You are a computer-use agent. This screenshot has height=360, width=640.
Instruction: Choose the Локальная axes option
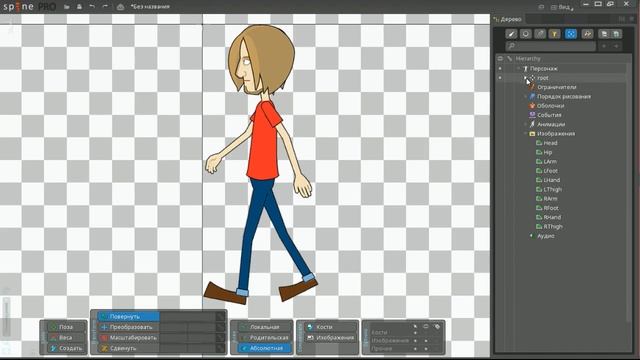click(x=265, y=327)
